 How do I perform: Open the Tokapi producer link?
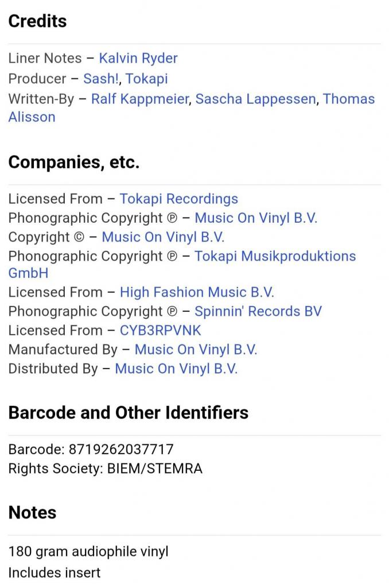pyautogui.click(x=146, y=79)
